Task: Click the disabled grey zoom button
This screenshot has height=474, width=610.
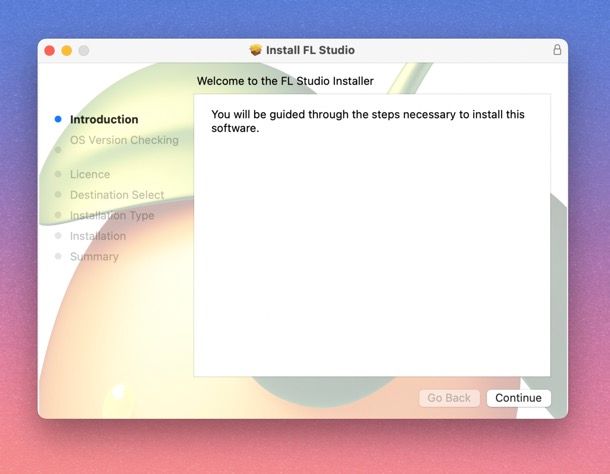Action: [x=84, y=51]
